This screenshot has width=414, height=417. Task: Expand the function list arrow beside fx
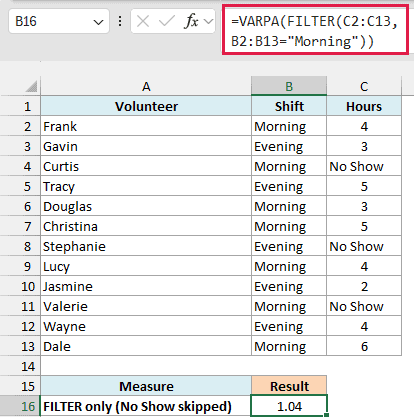[209, 22]
